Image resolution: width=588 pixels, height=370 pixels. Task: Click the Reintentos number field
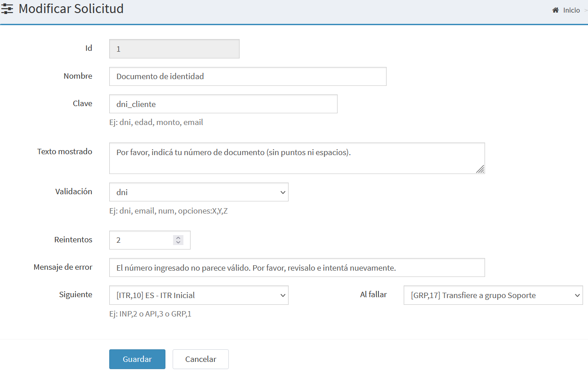[150, 240]
